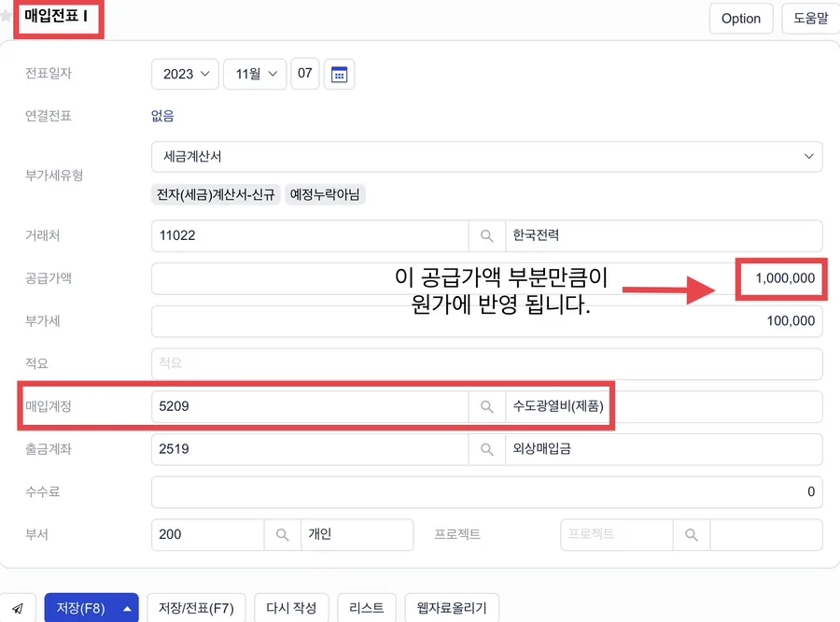The image size is (840, 622).
Task: Click the 없음 linked voucher link
Action: (162, 116)
